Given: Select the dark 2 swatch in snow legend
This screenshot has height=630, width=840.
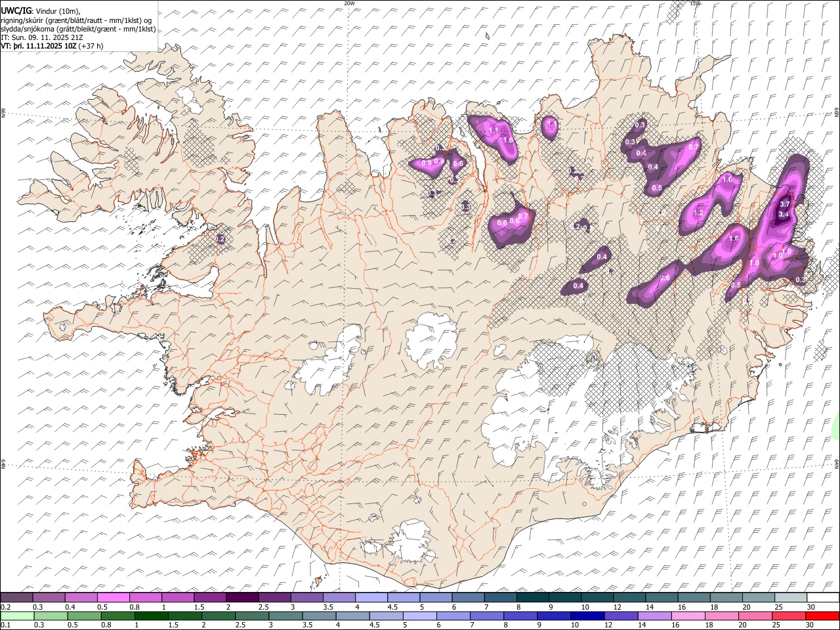Looking at the screenshot, I should click(241, 597).
